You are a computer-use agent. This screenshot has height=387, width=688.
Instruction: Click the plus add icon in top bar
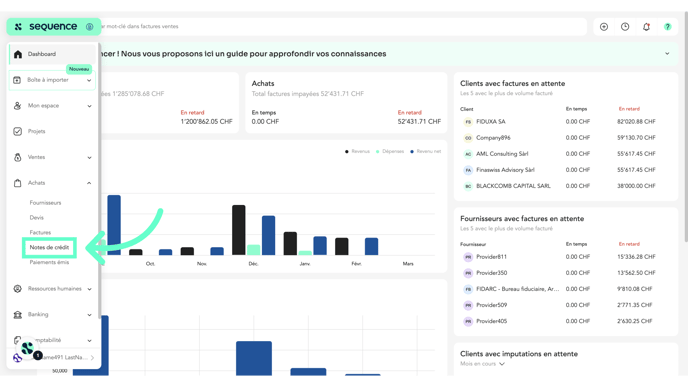pos(604,27)
